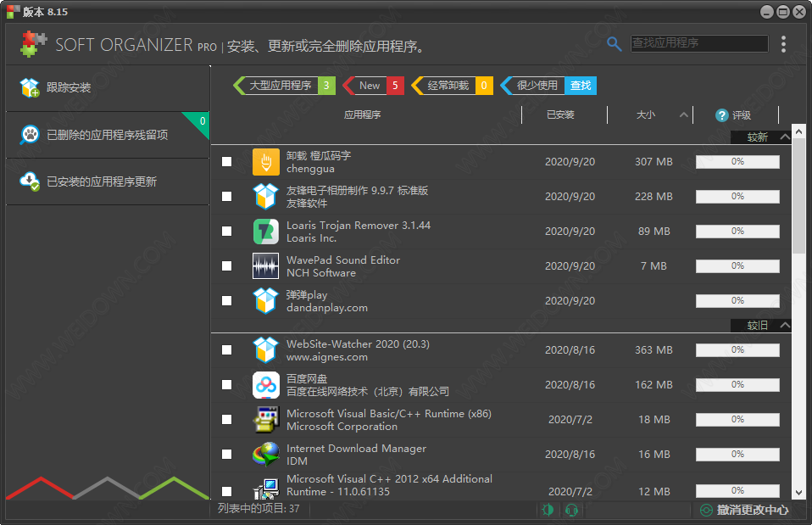Check the Visual Basic/C++ Runtime checkbox
812x525 pixels.
click(227, 419)
